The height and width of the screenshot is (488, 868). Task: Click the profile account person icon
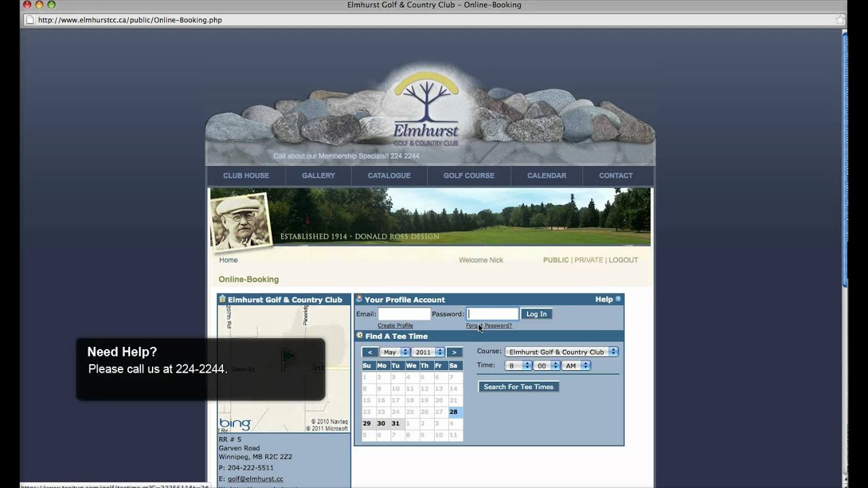(x=359, y=299)
